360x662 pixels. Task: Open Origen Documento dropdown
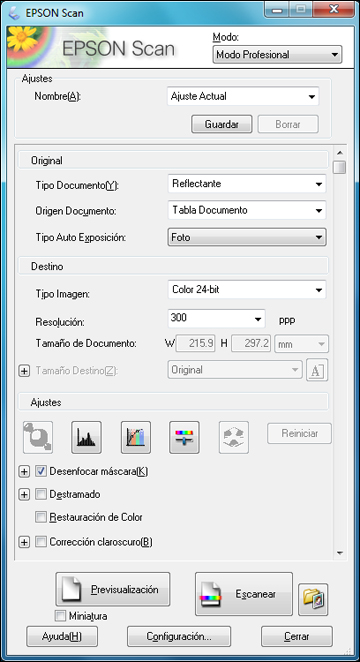pyautogui.click(x=247, y=210)
